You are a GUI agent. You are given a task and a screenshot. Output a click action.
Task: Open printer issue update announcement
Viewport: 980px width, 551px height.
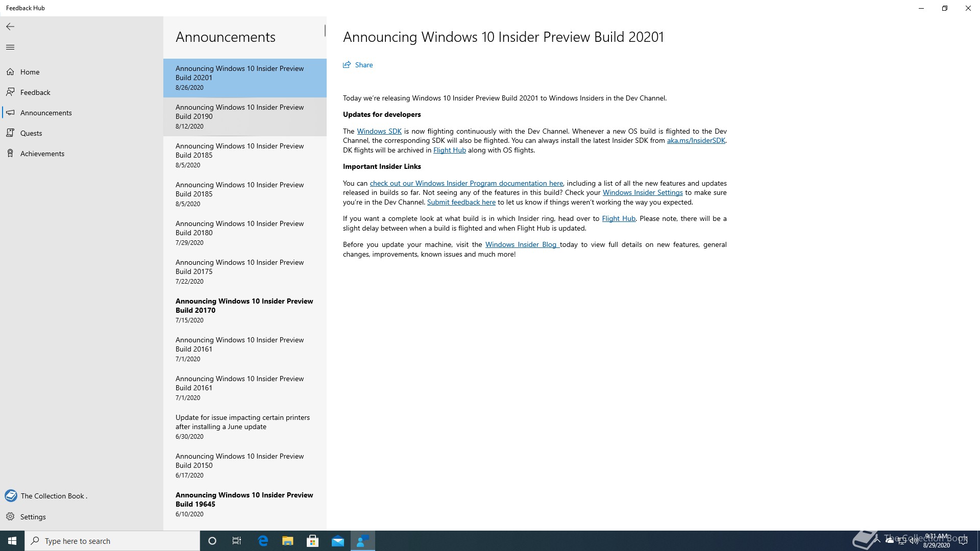pyautogui.click(x=245, y=427)
